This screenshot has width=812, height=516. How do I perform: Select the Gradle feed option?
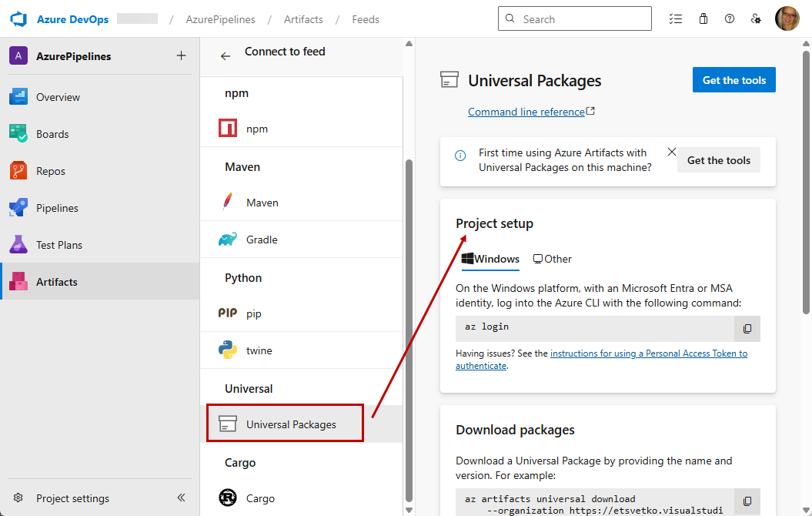click(x=302, y=240)
